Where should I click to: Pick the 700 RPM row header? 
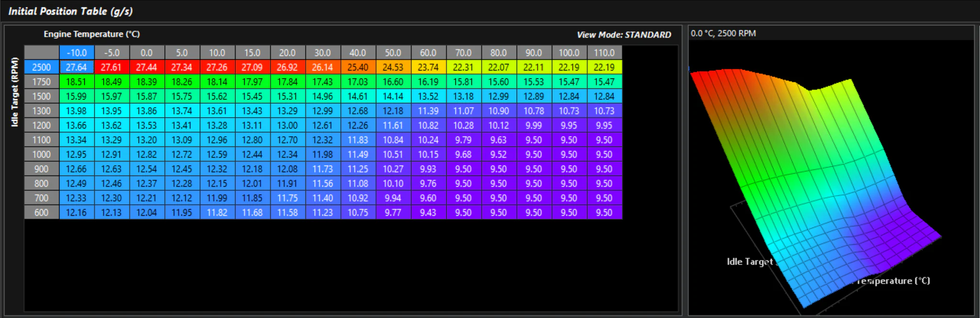click(42, 198)
